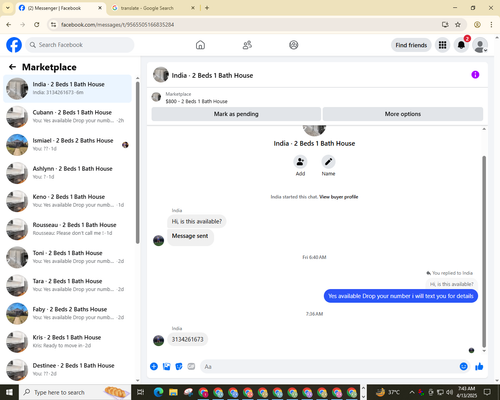Open the account profile picture menu
This screenshot has height=400, width=500.
[480, 45]
